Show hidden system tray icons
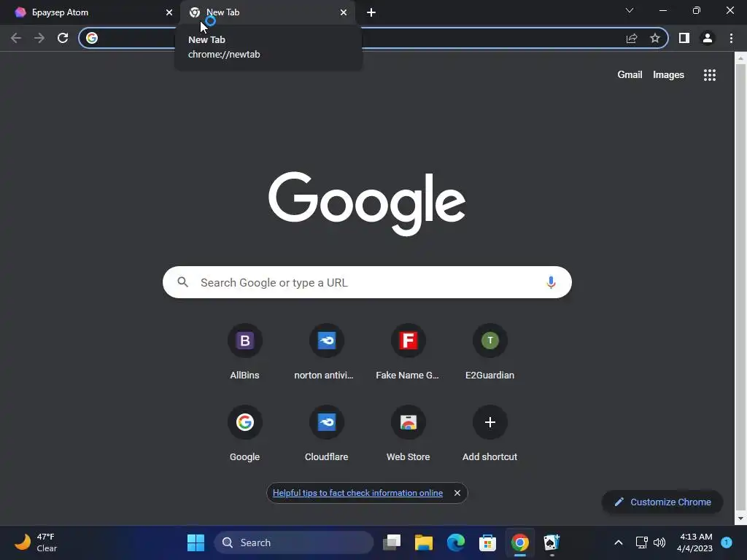 coord(619,542)
